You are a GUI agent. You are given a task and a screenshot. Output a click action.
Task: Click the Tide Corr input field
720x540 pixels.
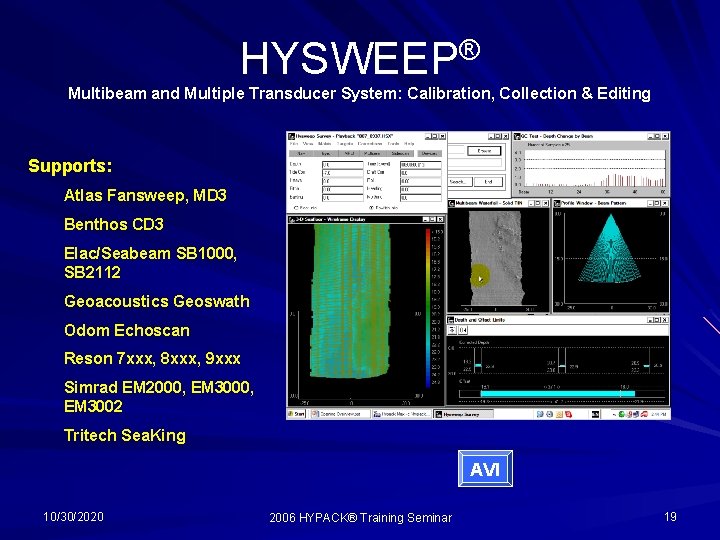click(343, 173)
